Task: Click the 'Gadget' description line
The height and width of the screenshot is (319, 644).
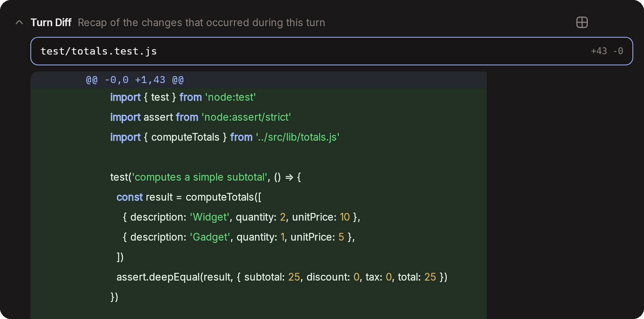Action: click(x=239, y=237)
